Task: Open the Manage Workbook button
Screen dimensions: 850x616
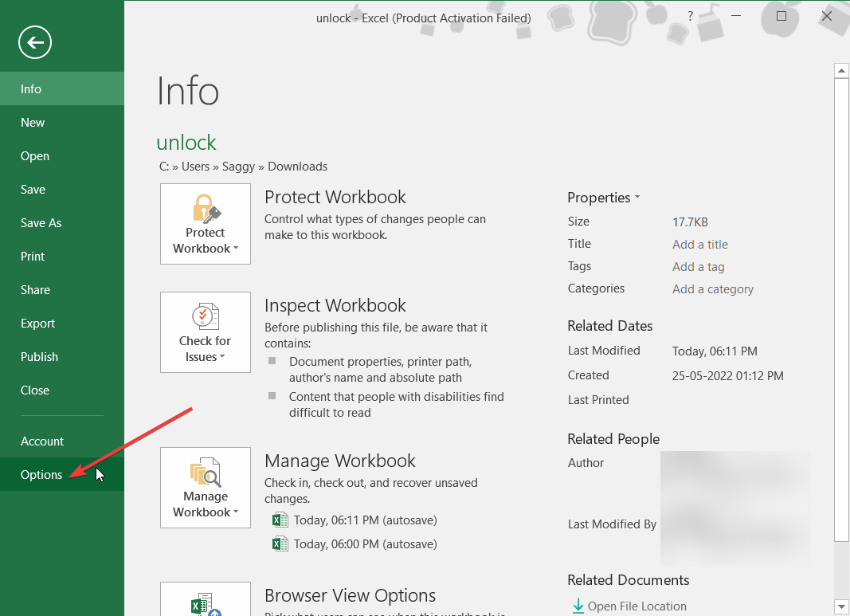Action: [206, 488]
